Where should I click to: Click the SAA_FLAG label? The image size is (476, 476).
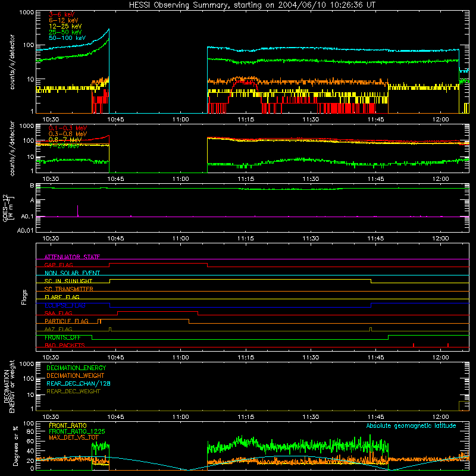click(x=58, y=314)
